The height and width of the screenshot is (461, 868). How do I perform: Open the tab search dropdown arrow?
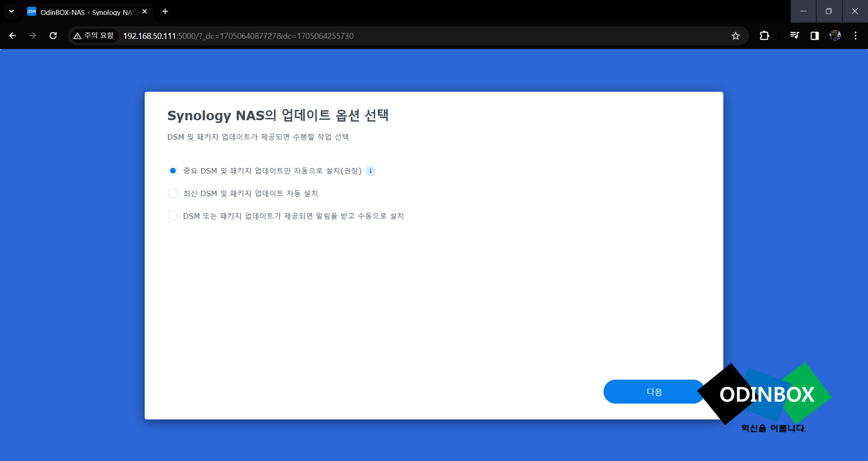pyautogui.click(x=11, y=11)
